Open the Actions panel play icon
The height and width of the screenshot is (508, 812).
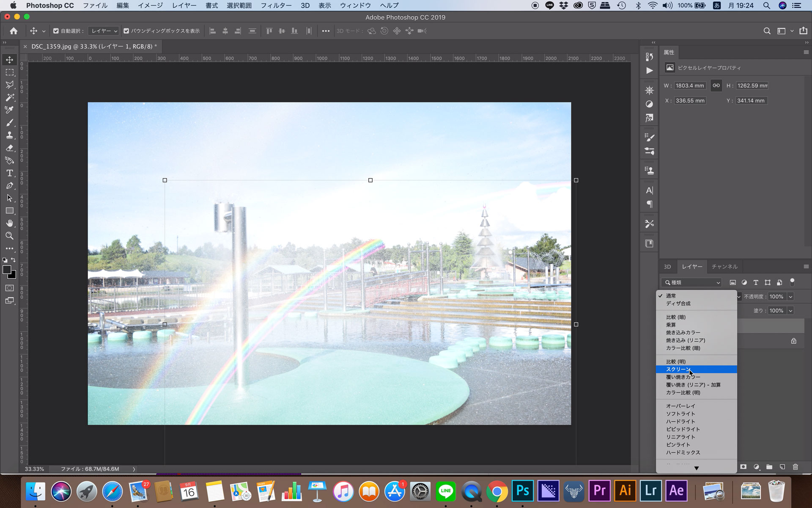point(649,71)
